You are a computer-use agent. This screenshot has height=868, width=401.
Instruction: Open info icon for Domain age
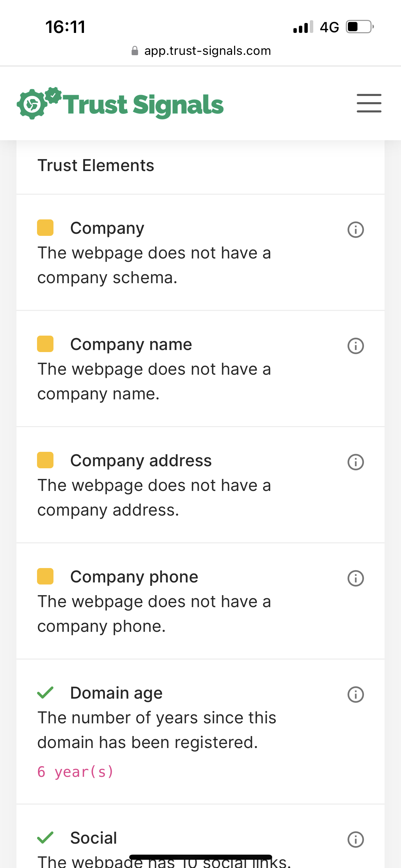pyautogui.click(x=355, y=695)
